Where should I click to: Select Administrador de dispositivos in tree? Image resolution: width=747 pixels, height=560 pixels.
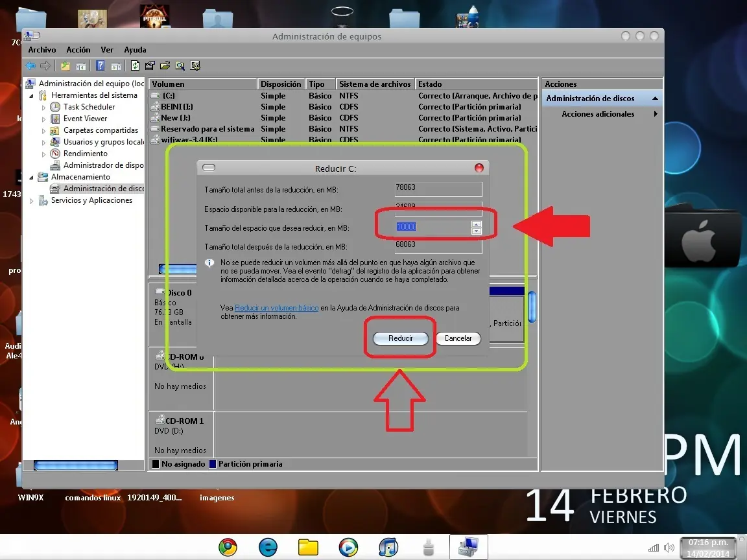[x=97, y=165]
